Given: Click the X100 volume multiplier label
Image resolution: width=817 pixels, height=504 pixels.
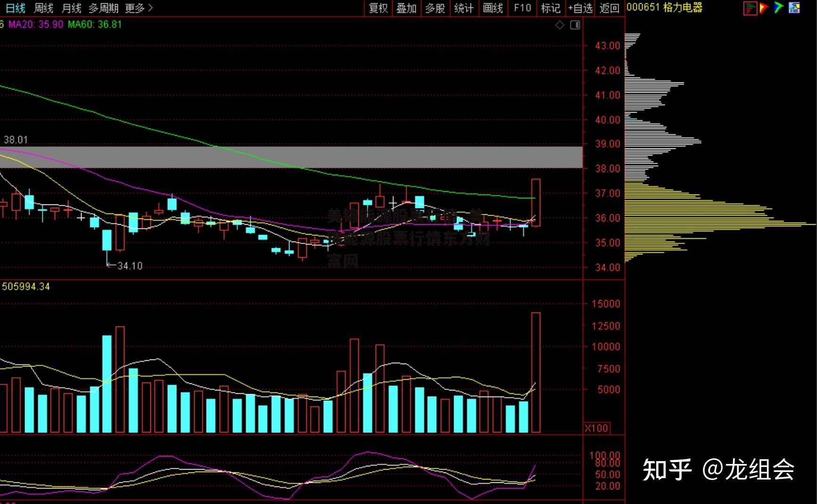Looking at the screenshot, I should pyautogui.click(x=596, y=428).
